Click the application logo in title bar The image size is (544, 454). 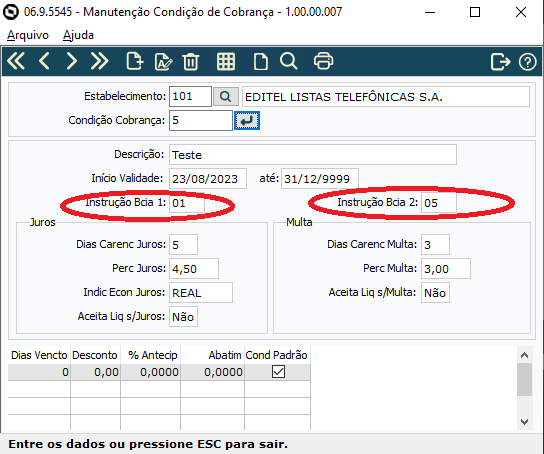(x=11, y=12)
